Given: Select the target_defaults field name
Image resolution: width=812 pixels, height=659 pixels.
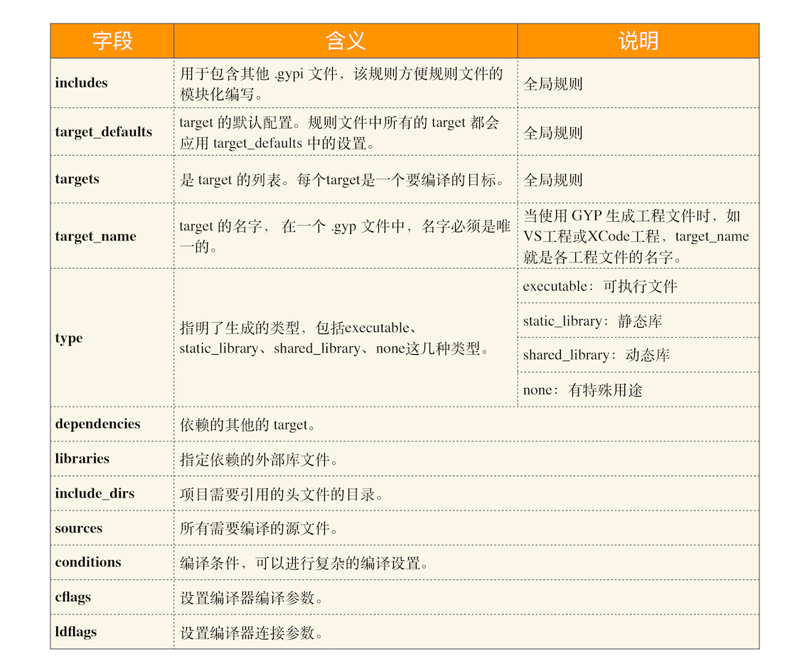Looking at the screenshot, I should 104,132.
